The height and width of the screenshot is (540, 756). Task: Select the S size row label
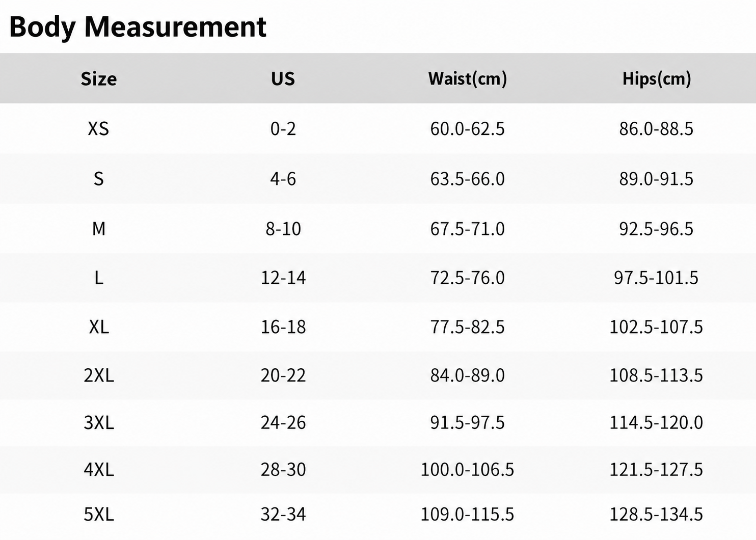99,179
